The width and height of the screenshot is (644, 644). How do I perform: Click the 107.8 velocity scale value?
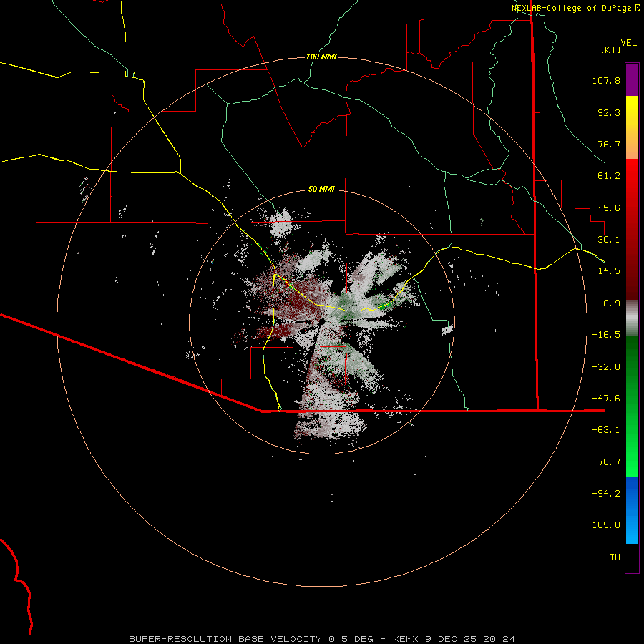point(606,80)
